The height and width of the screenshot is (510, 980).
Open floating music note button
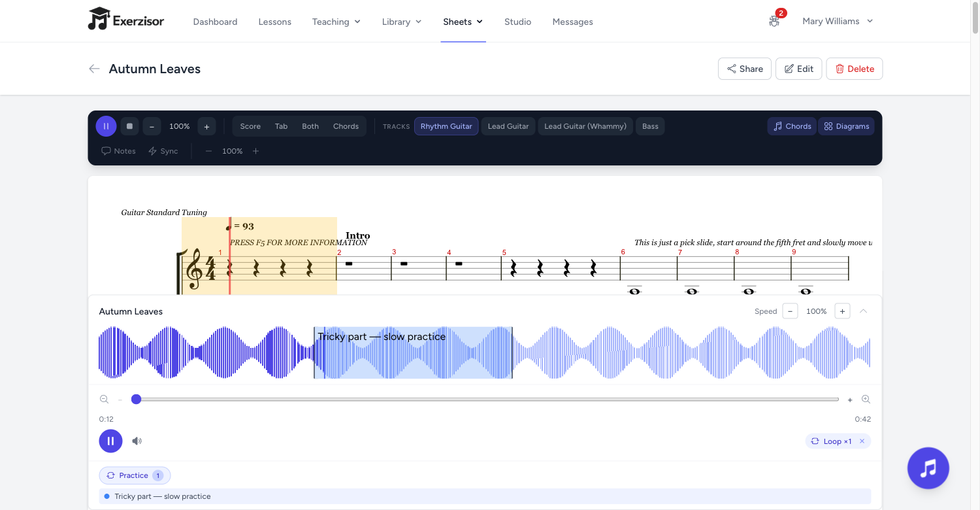click(x=928, y=468)
